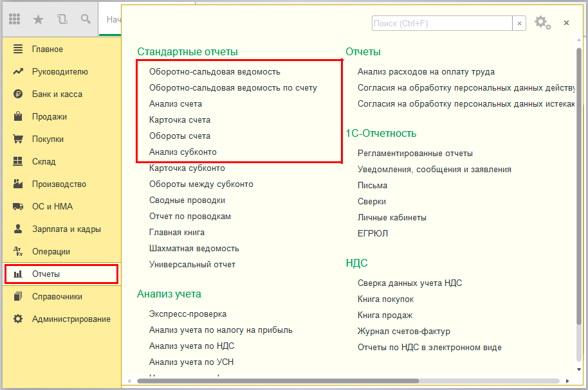Open Оборотно-сальдовая ведомость report
The width and height of the screenshot is (588, 390).
(x=214, y=71)
